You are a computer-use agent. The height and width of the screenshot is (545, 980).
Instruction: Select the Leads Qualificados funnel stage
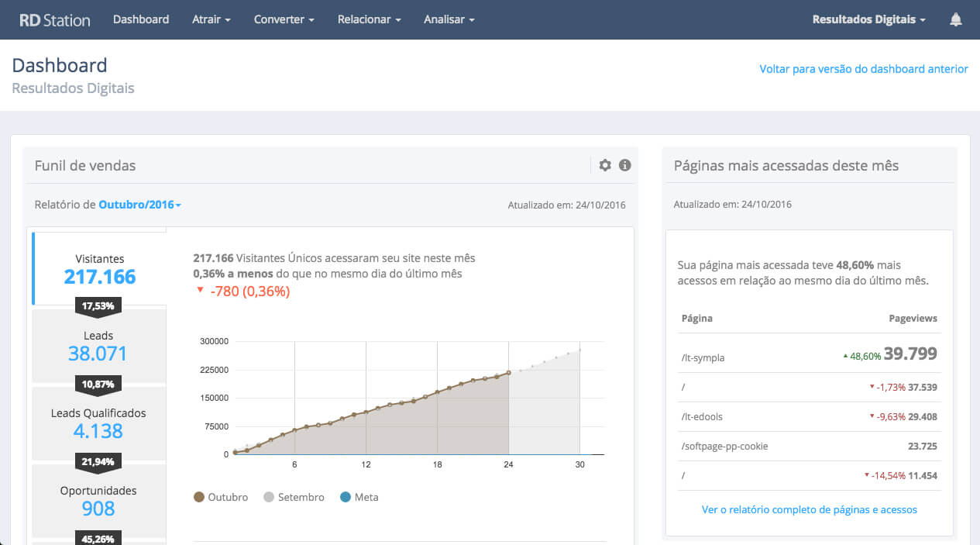[98, 423]
